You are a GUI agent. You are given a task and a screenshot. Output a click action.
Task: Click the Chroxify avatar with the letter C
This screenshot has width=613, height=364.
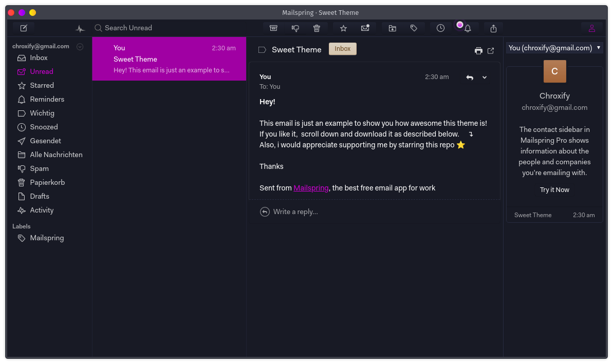[x=555, y=71]
